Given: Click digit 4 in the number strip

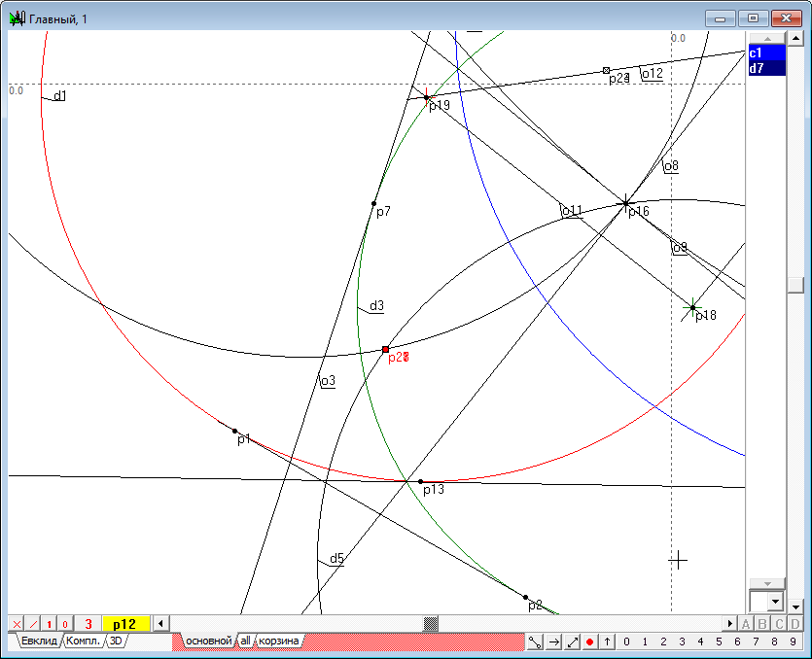Looking at the screenshot, I should click(700, 642).
